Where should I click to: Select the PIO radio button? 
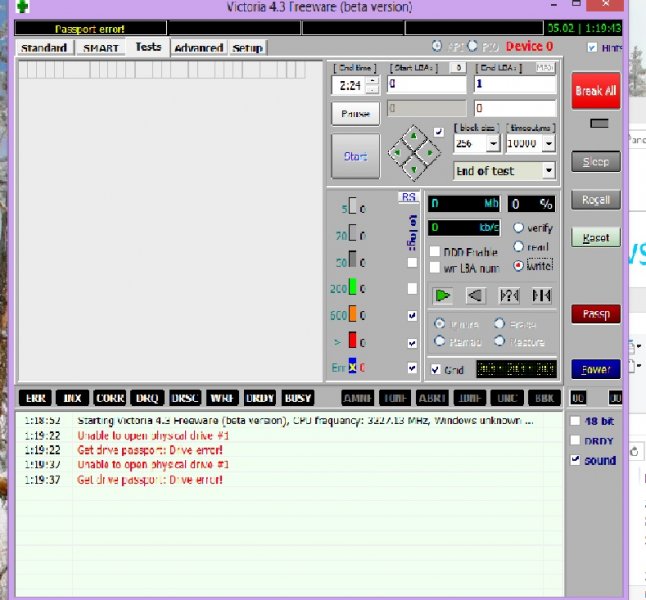473,46
